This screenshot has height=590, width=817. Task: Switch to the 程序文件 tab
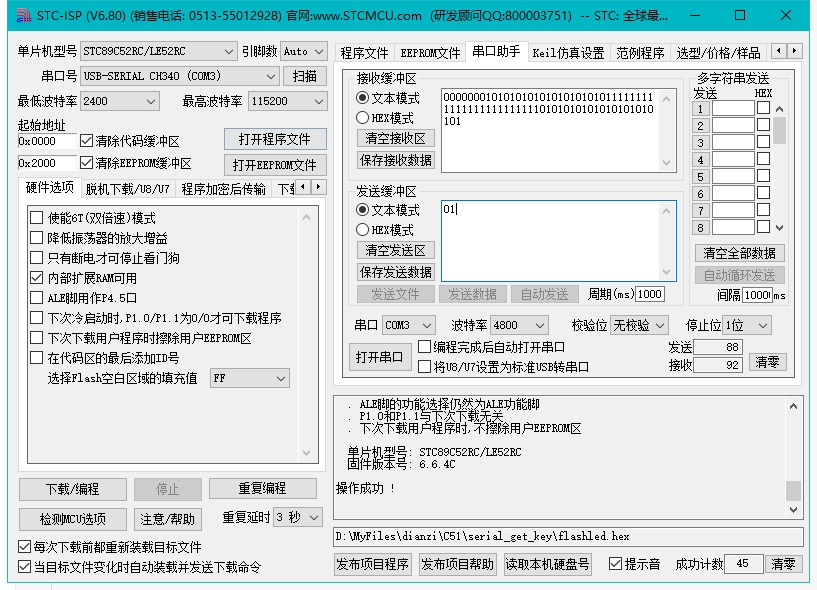pyautogui.click(x=364, y=53)
